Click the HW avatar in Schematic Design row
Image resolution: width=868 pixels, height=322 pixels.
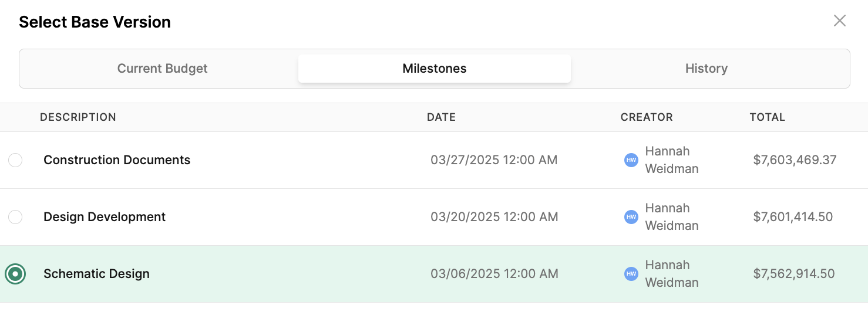point(631,274)
